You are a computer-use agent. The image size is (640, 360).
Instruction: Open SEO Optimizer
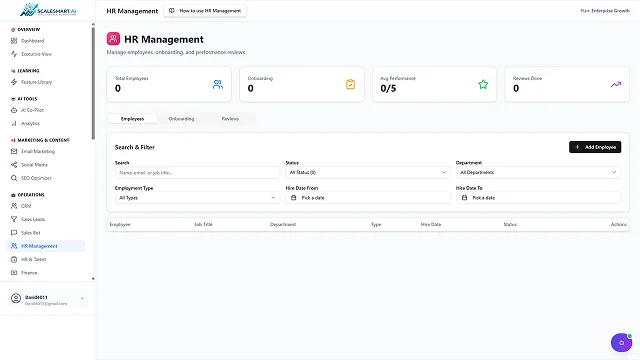pyautogui.click(x=45, y=178)
